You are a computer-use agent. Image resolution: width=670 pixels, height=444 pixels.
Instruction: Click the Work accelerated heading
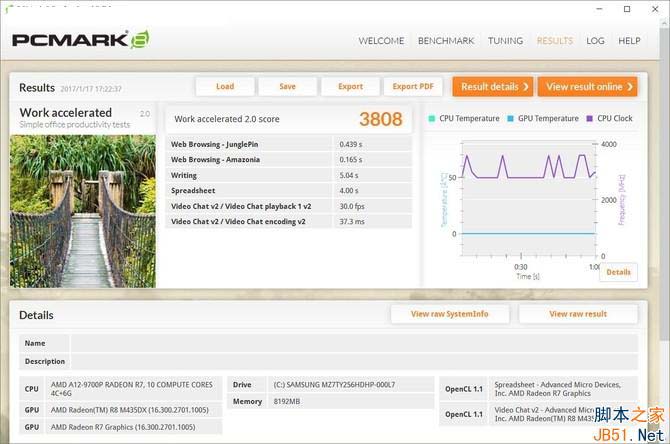[x=66, y=113]
